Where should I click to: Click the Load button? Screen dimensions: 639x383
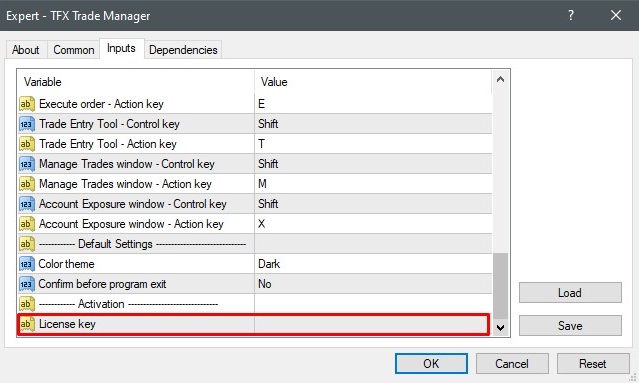coord(570,293)
